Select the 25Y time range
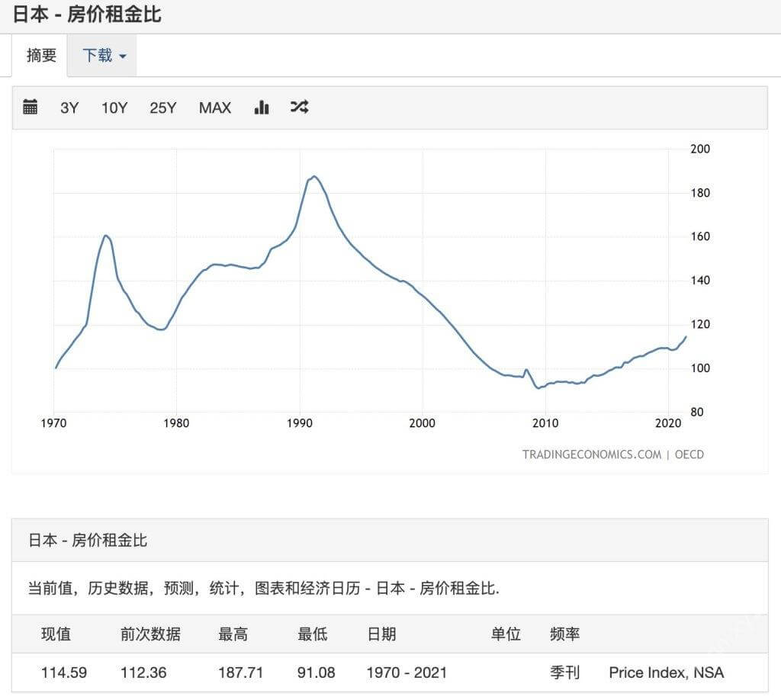 [162, 108]
